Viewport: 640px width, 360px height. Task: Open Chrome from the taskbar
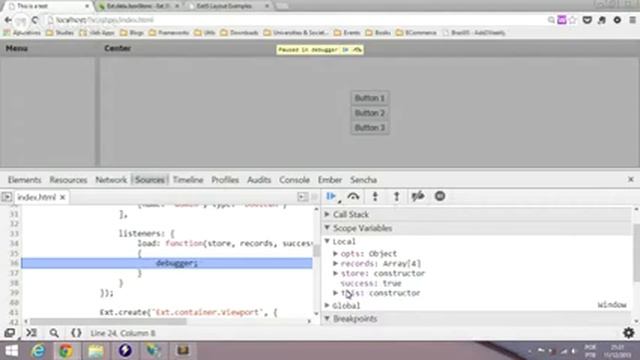66,351
